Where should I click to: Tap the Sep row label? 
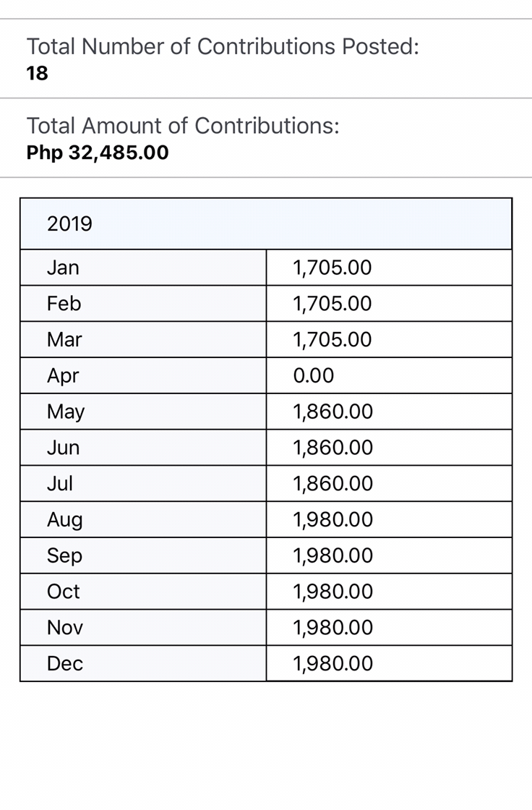click(64, 556)
